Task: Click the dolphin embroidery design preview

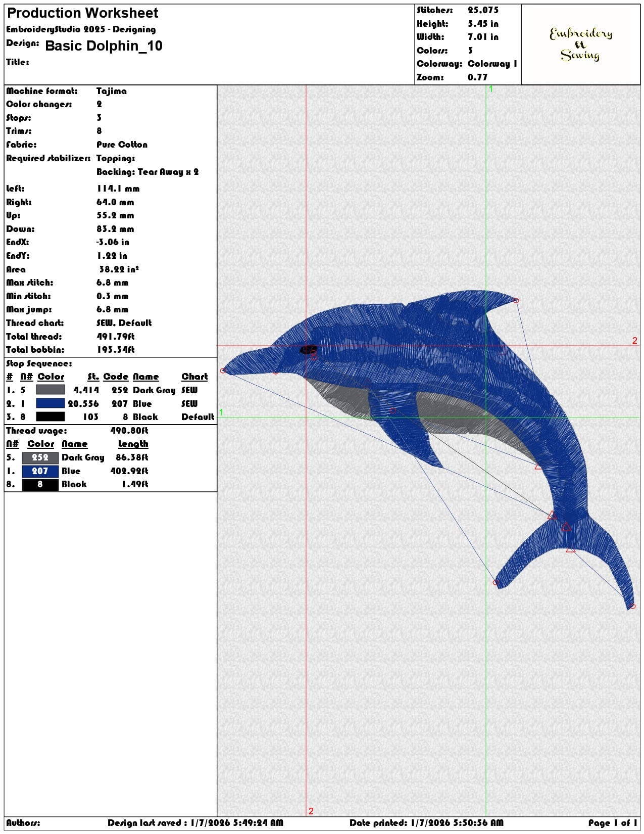Action: pos(428,450)
